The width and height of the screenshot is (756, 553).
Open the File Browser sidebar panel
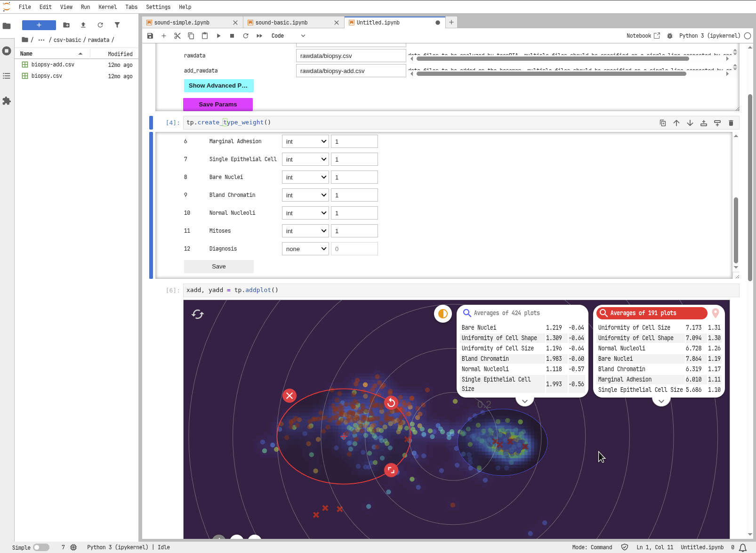7,26
